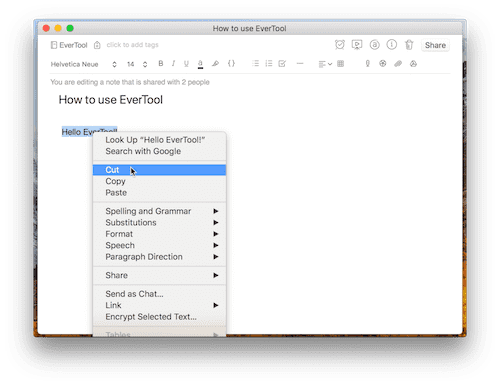
Task: Zoom the window with the green button
Action: pyautogui.click(x=70, y=28)
